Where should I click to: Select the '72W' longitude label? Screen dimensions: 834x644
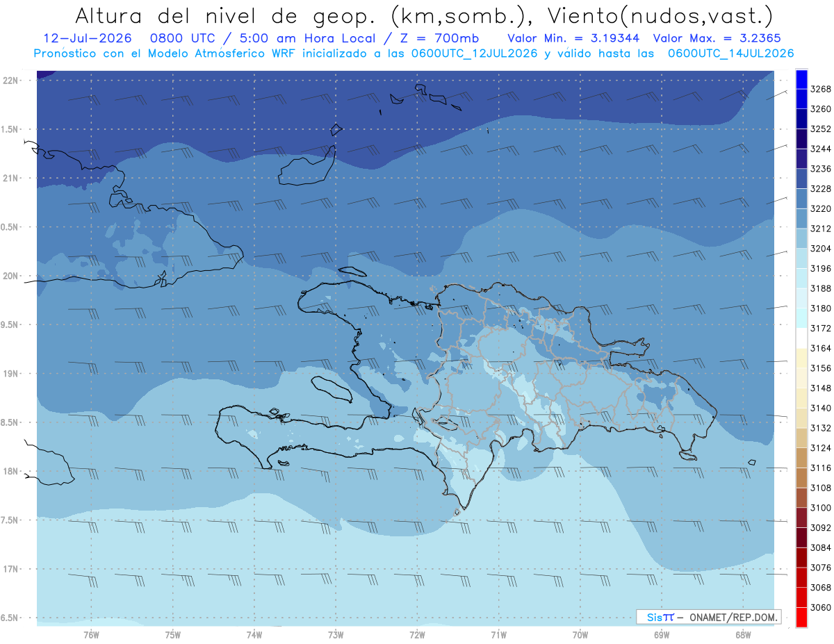point(417,634)
